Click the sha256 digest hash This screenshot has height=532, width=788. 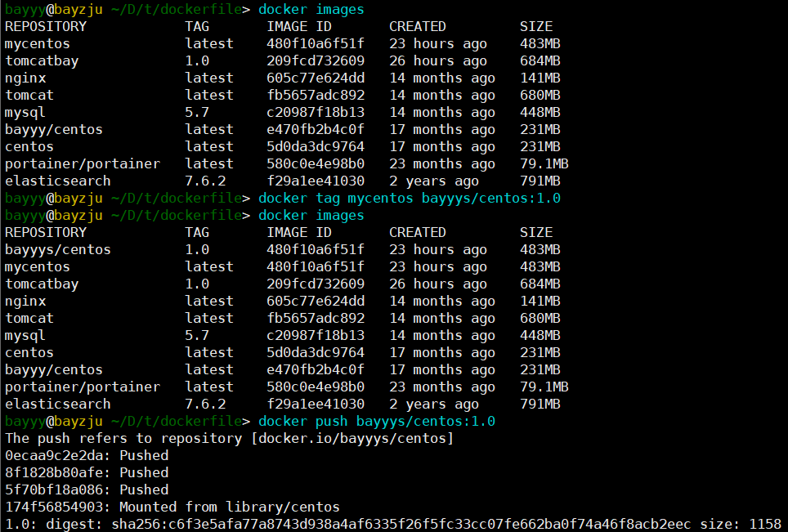(401, 525)
